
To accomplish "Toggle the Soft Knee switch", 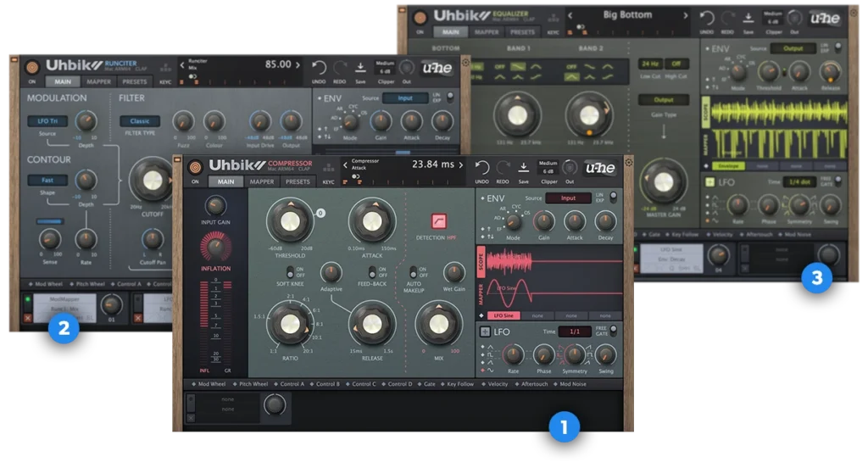I will 292,272.
